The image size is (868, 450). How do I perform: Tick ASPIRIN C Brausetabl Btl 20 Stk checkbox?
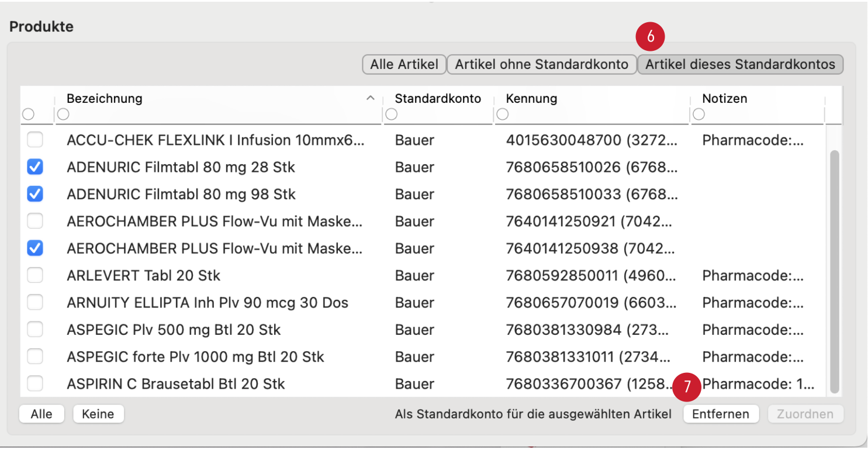click(35, 384)
